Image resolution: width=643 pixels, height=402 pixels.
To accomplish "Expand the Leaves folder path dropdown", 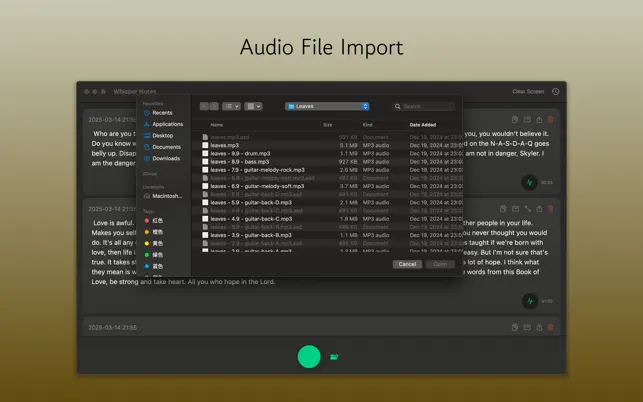I will point(327,106).
